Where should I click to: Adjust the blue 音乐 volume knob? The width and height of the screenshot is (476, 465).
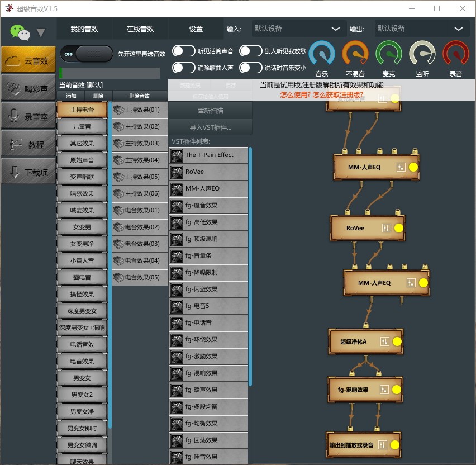(x=322, y=54)
